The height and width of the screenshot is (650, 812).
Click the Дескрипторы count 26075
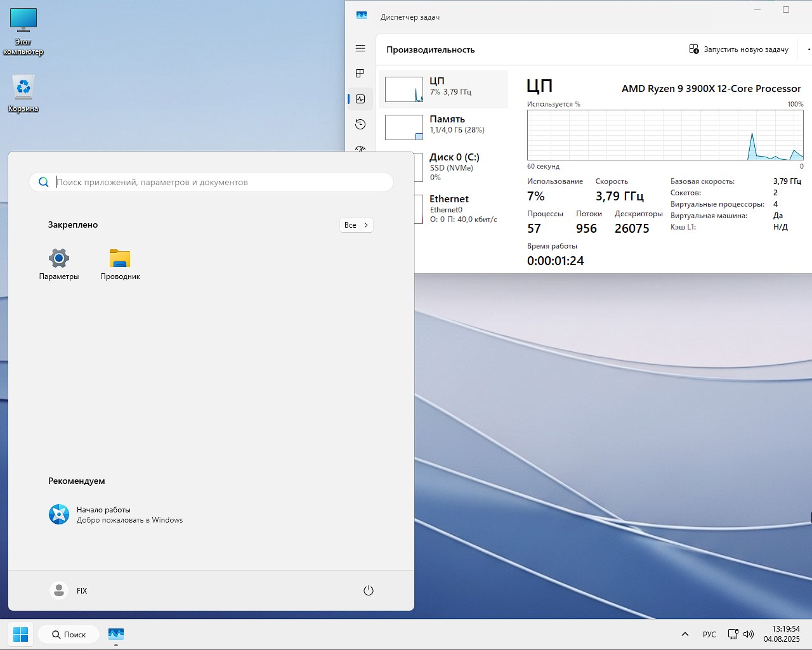click(632, 229)
